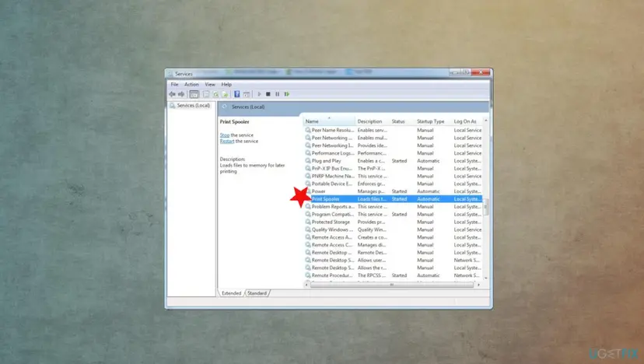The image size is (644, 364).
Task: Refresh the services list via toolbar icon
Action: pos(215,94)
